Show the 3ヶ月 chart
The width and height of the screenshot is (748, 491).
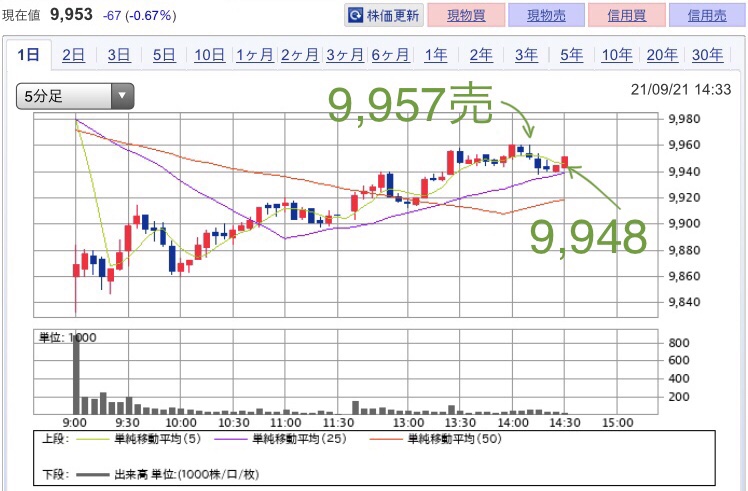345,55
